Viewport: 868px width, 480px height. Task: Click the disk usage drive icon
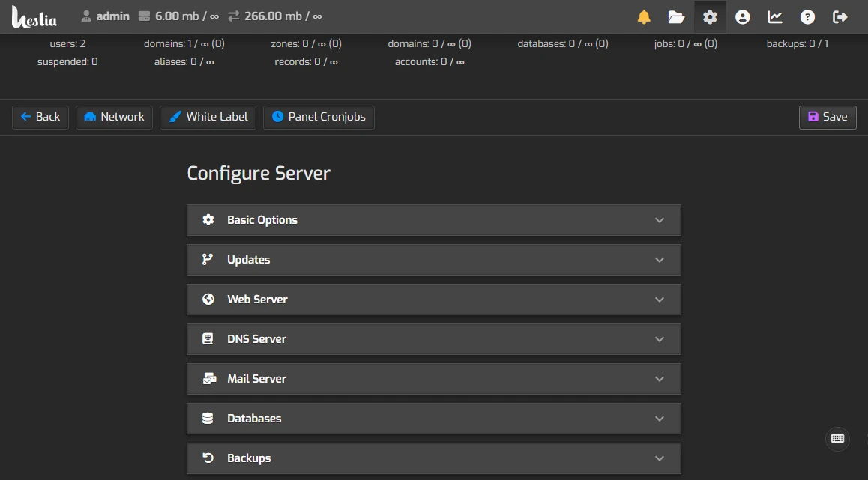click(x=145, y=16)
